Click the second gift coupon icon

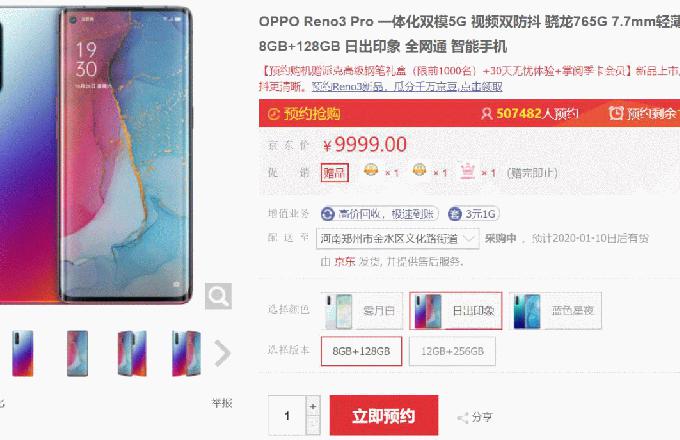(419, 169)
